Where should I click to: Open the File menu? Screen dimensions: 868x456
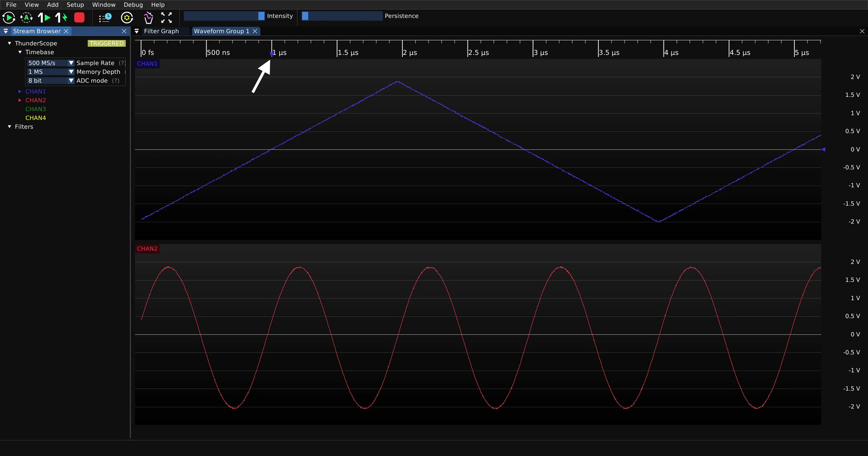(11, 5)
